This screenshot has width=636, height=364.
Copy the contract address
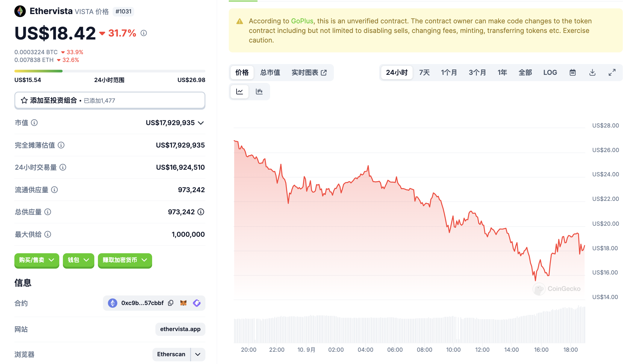[x=171, y=303]
